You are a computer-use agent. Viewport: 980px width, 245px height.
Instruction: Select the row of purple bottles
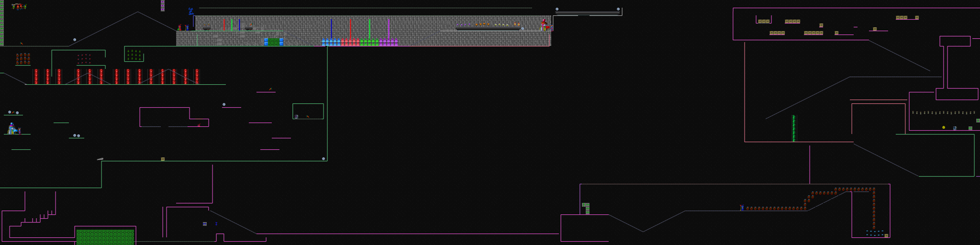click(389, 42)
